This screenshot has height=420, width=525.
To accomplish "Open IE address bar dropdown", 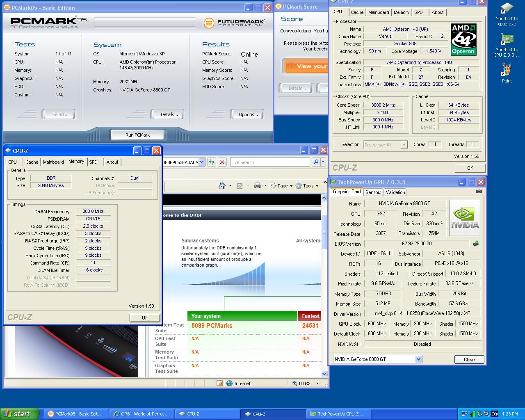I will (201, 162).
